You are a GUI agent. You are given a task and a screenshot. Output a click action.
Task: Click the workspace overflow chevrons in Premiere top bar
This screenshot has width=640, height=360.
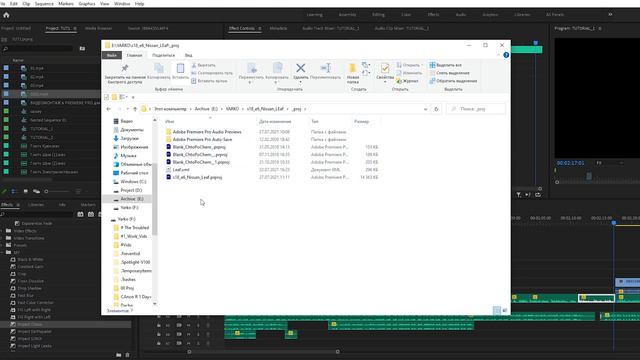610,14
